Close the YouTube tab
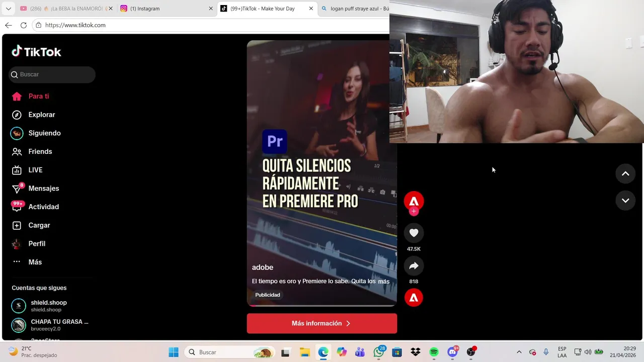The height and width of the screenshot is (362, 644). tap(111, 9)
